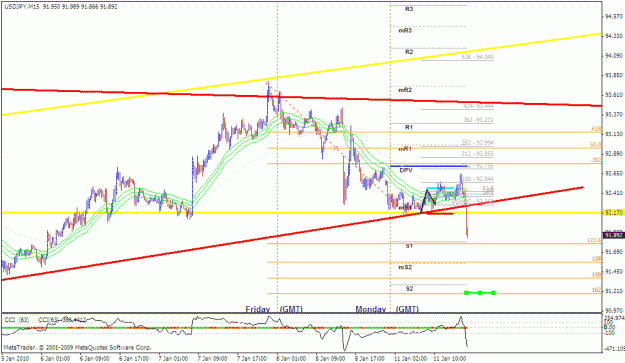Click the S2 support level label
Viewport: 625px width, 363px height.
(x=409, y=289)
